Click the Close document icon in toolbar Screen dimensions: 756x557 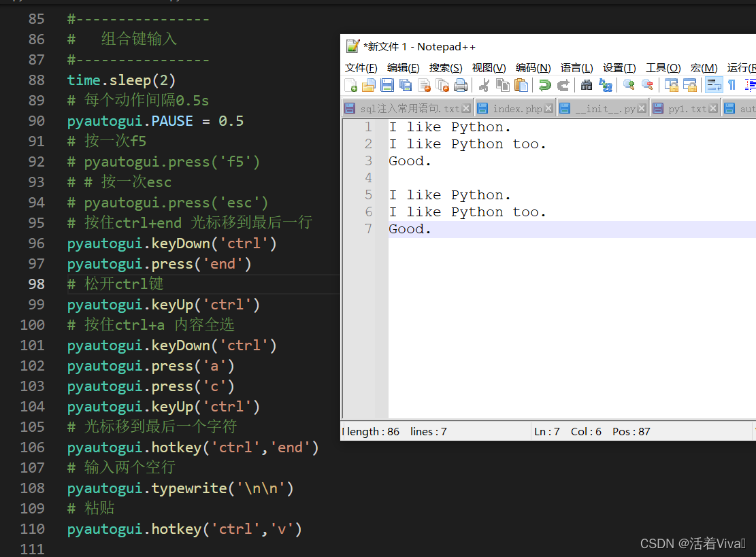tap(425, 85)
